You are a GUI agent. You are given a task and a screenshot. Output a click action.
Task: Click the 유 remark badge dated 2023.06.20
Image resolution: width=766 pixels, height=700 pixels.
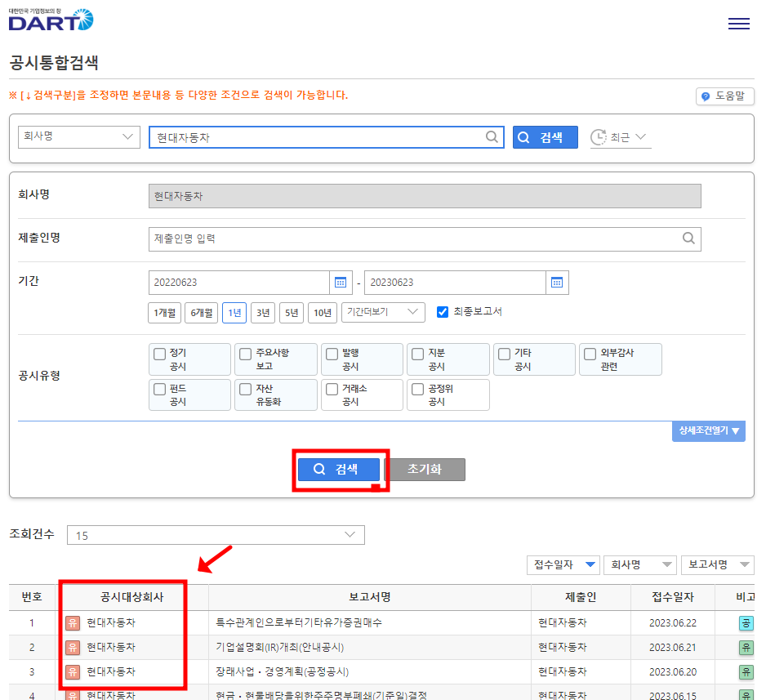[x=746, y=671]
